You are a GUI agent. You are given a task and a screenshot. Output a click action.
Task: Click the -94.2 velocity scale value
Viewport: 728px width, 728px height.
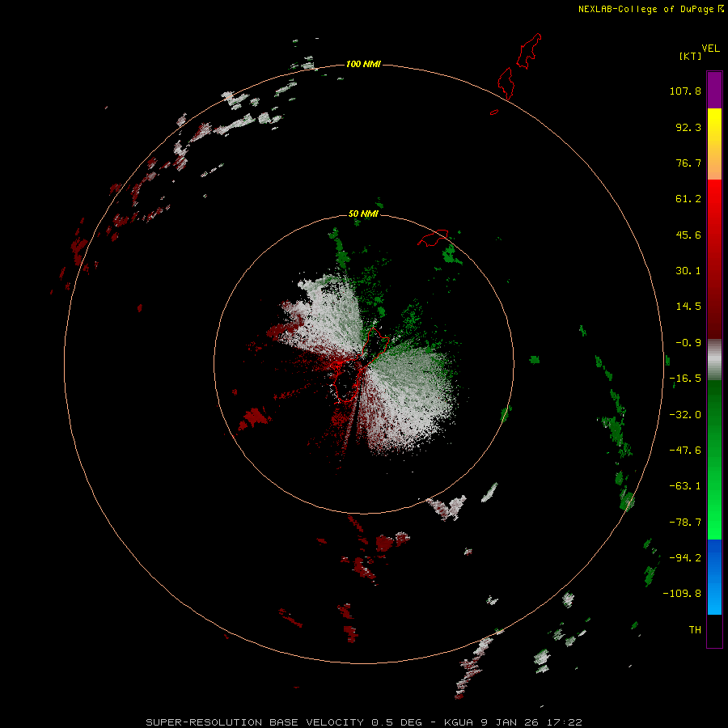pos(685,558)
